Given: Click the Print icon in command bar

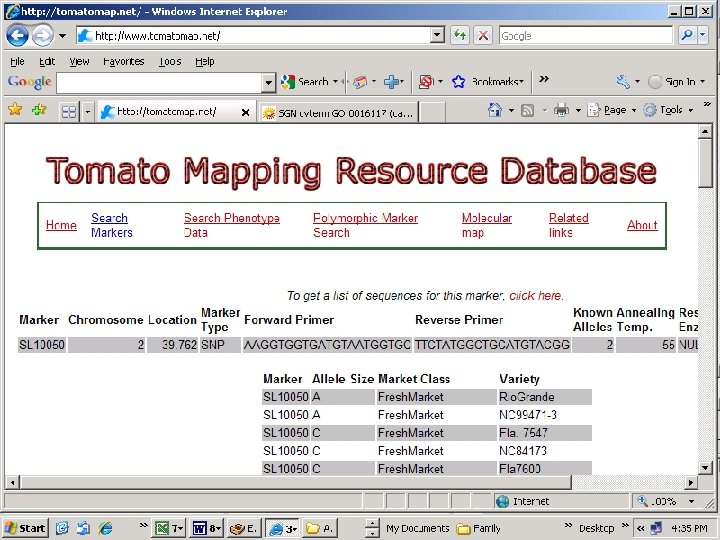Looking at the screenshot, I should (562, 110).
